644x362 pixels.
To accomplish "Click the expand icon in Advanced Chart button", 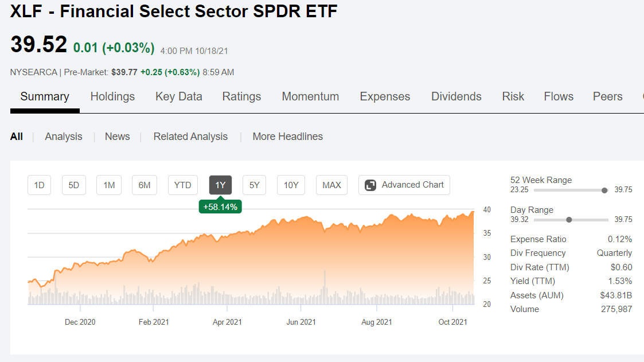I will click(x=370, y=185).
